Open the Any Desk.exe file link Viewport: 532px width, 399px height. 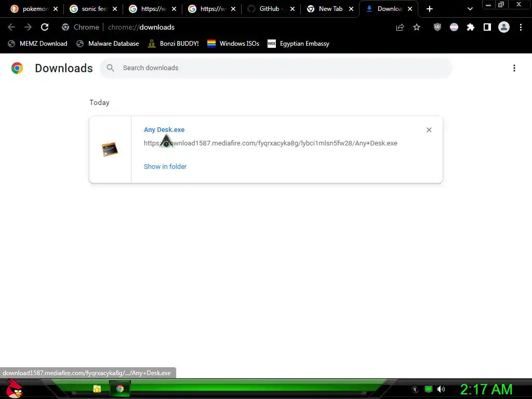164,129
